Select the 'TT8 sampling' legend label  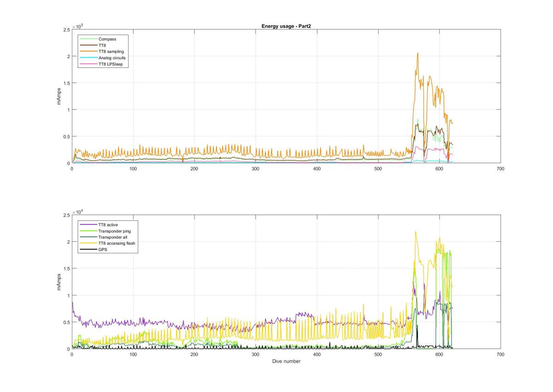click(111, 52)
